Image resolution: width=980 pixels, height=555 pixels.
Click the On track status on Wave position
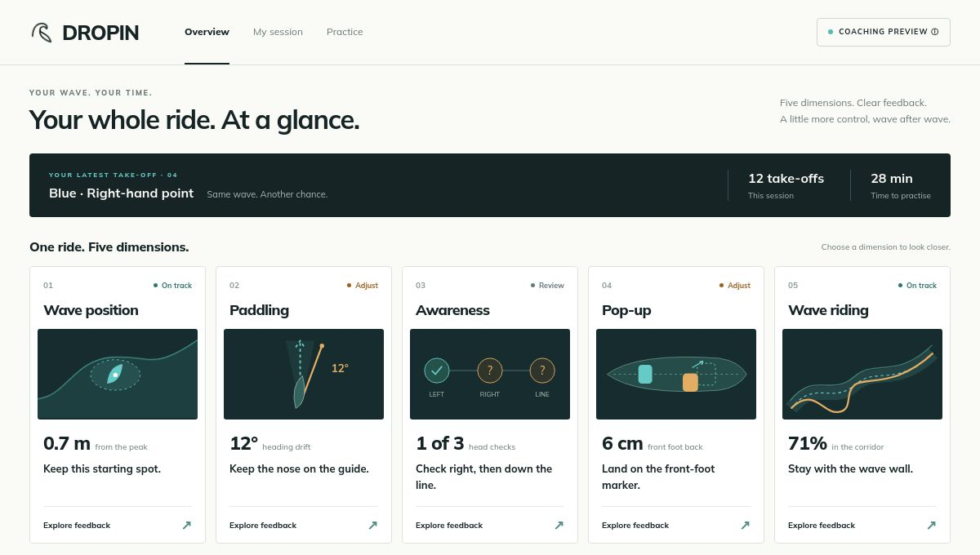pyautogui.click(x=172, y=286)
